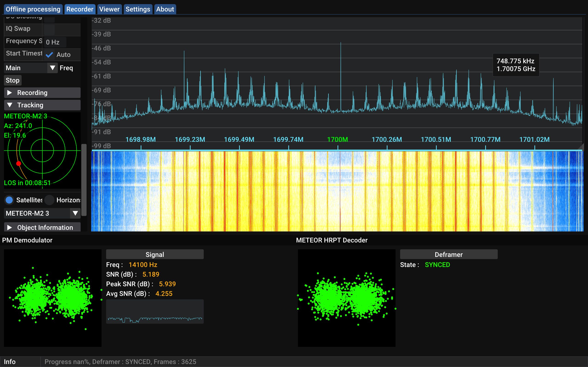Select the Horizons radio button
Image resolution: width=588 pixels, height=367 pixels.
[49, 200]
